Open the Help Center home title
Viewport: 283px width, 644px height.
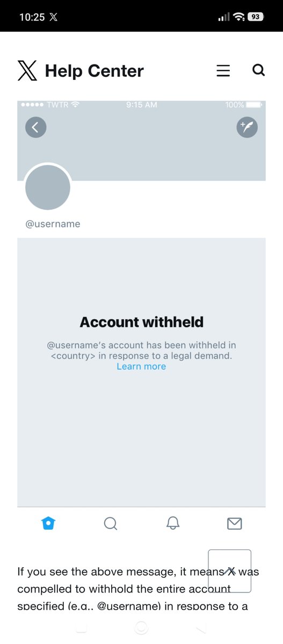pyautogui.click(x=95, y=71)
